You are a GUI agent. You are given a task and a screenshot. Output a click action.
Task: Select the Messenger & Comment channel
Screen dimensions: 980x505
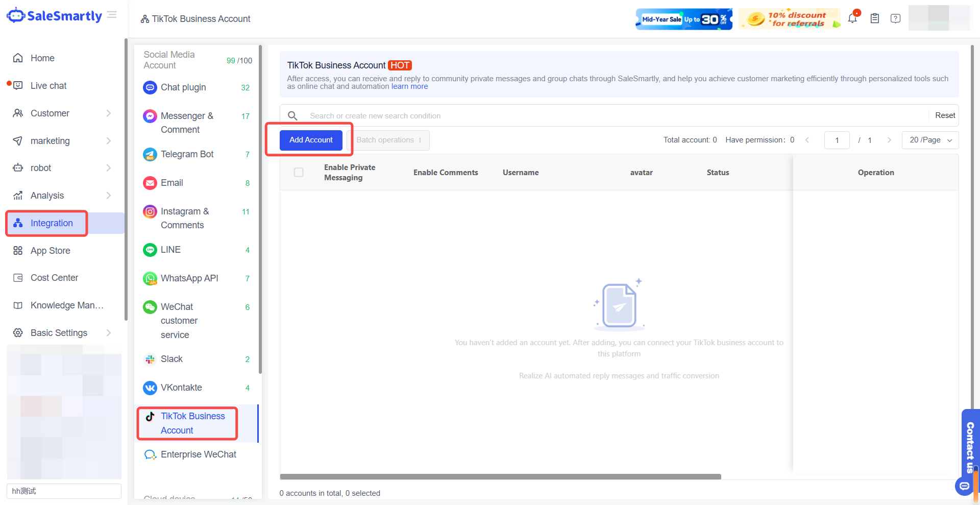[x=186, y=123]
